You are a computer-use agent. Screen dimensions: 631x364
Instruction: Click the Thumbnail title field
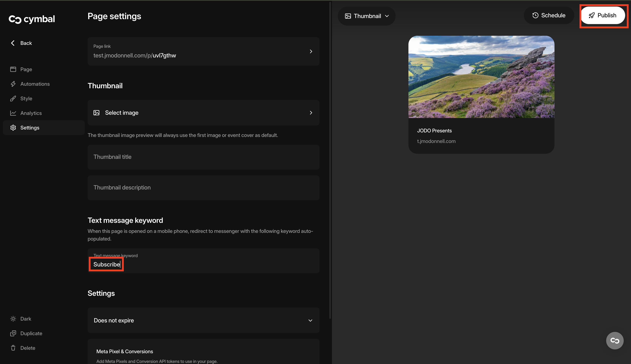click(203, 157)
